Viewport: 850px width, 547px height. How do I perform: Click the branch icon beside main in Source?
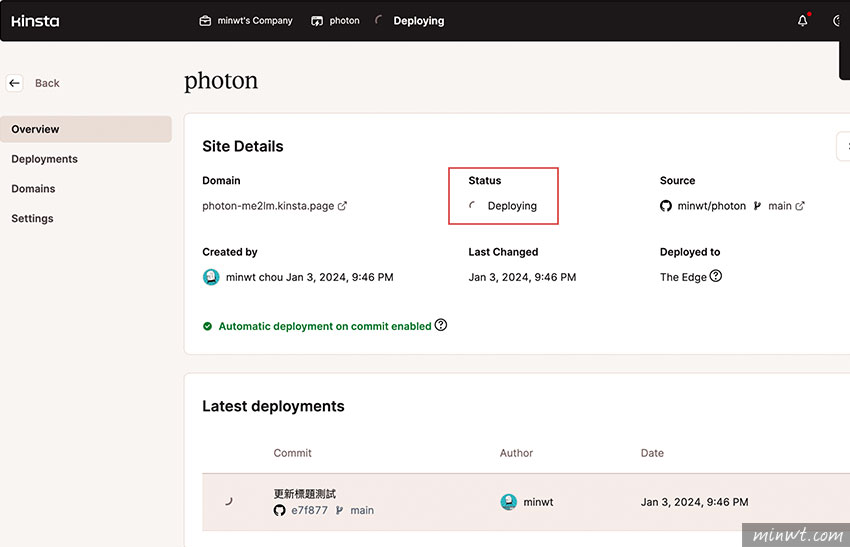click(x=757, y=206)
